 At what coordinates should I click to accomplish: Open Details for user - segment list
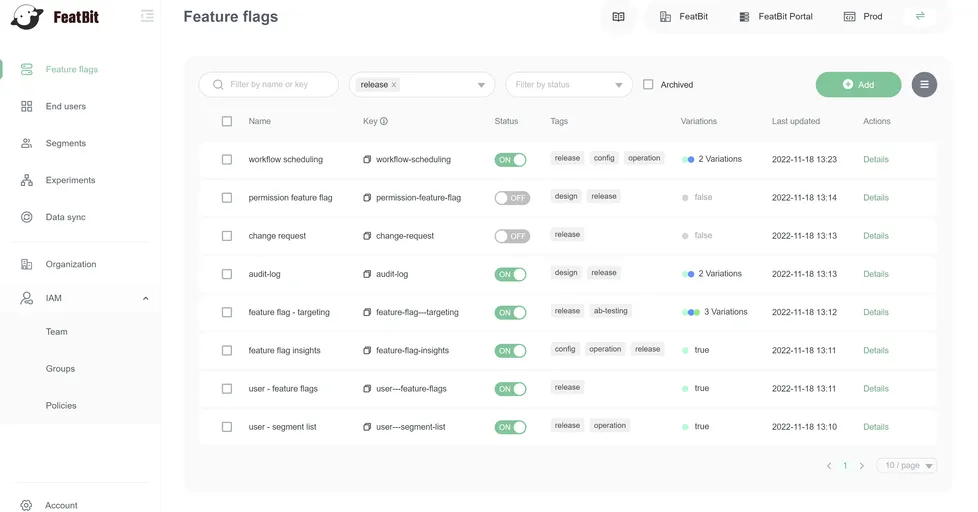(x=876, y=427)
